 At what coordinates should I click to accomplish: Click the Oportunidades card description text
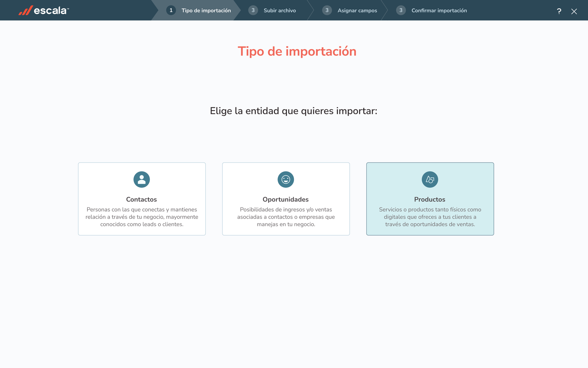(x=286, y=217)
